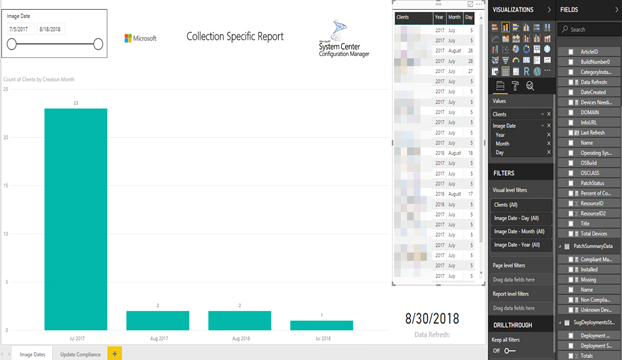Select the stacked bar chart visualization
Image resolution: width=622 pixels, height=360 pixels.
(x=495, y=27)
